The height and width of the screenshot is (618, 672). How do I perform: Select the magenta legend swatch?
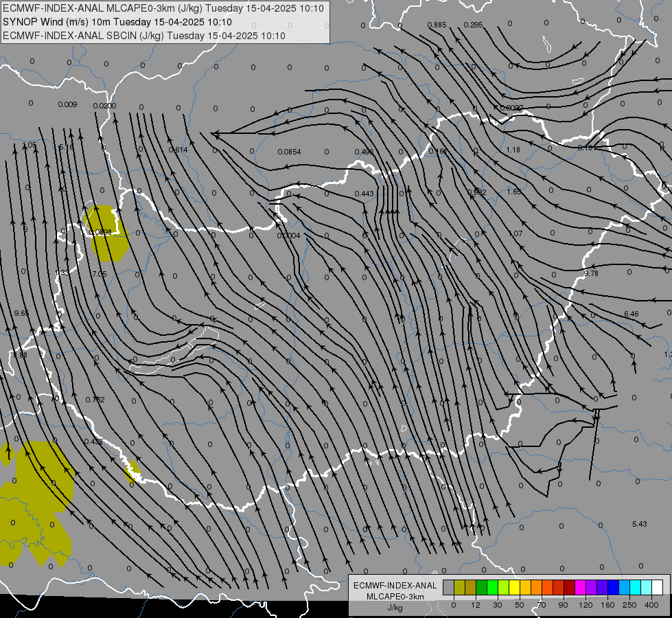[580, 587]
